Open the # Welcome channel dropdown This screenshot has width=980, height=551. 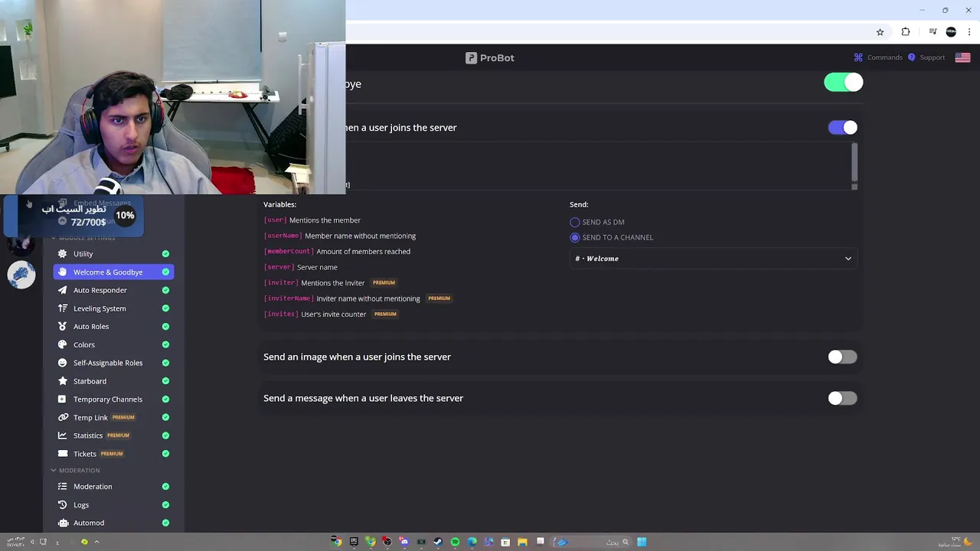714,259
